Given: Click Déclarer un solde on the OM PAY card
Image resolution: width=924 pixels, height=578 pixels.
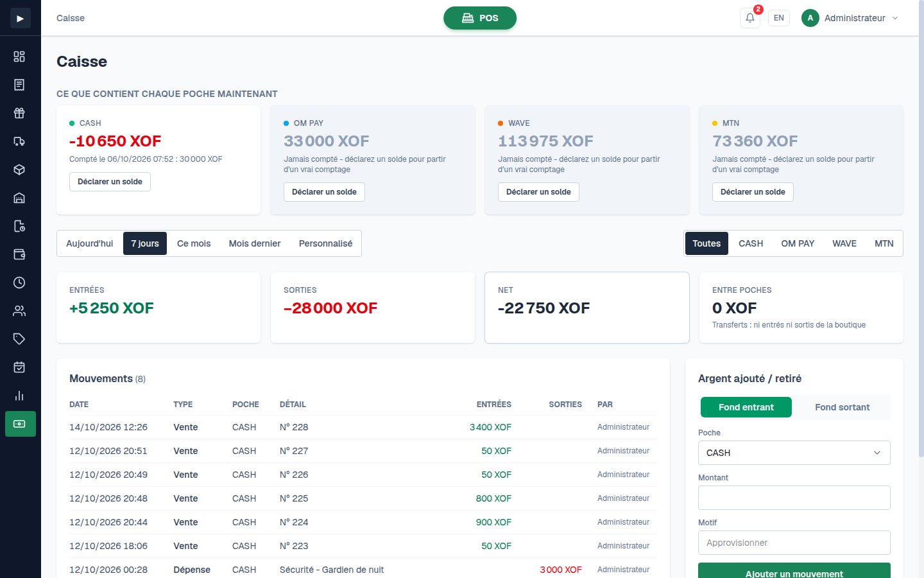Looking at the screenshot, I should tap(324, 192).
